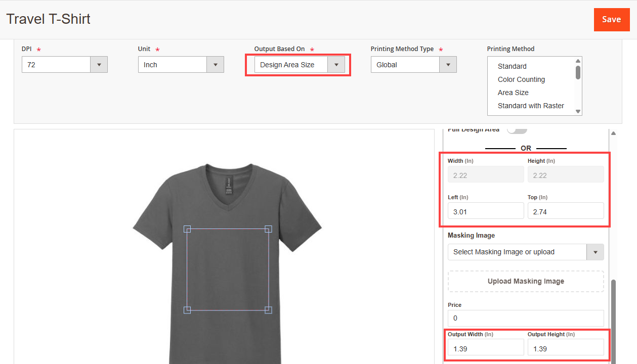The image size is (637, 364).
Task: Click the Save button
Action: click(611, 20)
